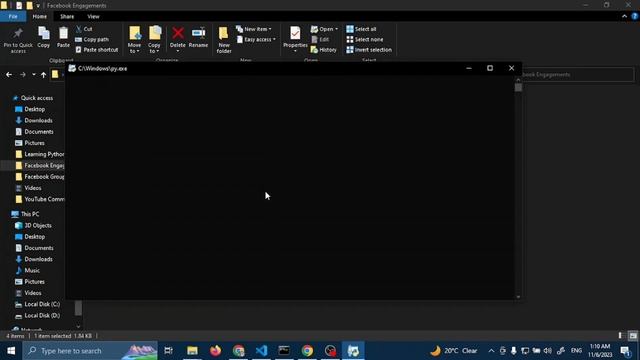This screenshot has height=360, width=640.
Task: Click the ENG language indicator
Action: coord(576,351)
